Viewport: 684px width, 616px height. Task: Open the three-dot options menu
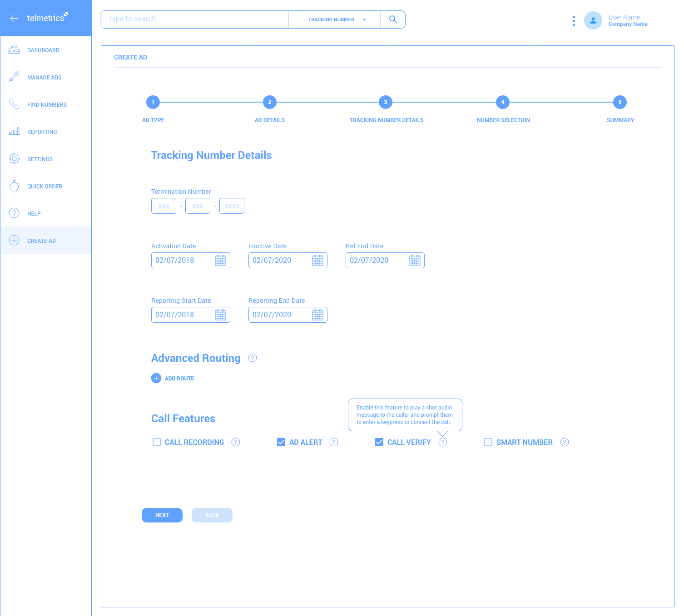[574, 21]
